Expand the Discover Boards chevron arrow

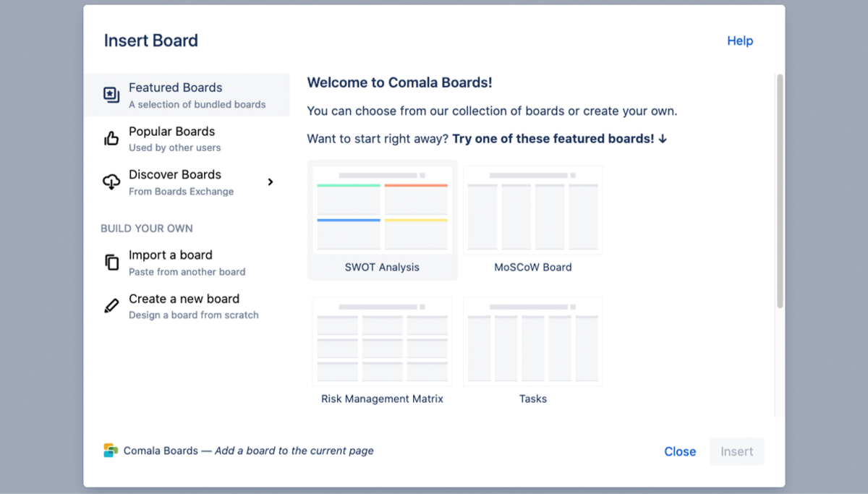271,182
